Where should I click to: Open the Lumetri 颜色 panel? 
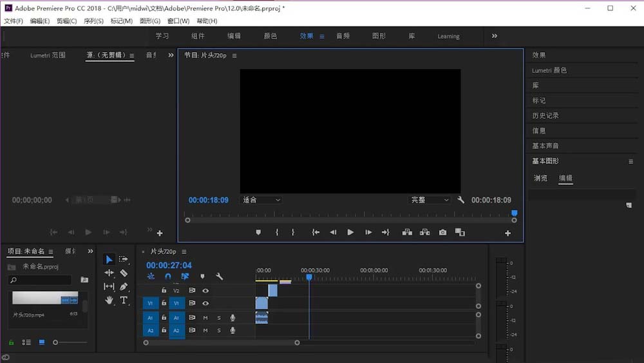(x=549, y=70)
